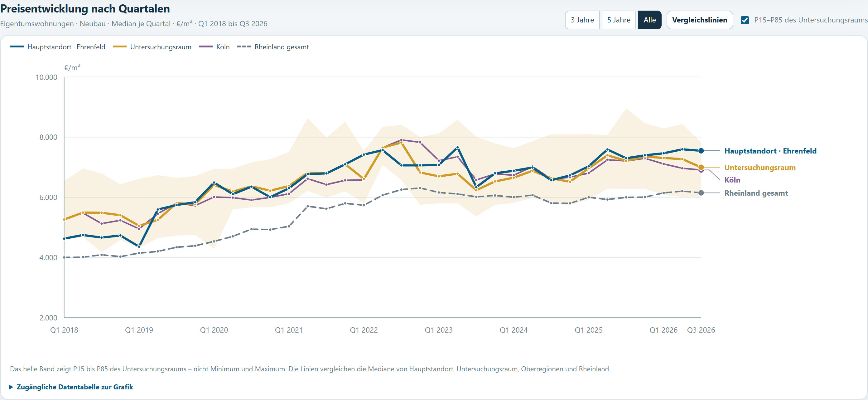Select the 5 Jahre time range
This screenshot has height=400, width=868.
pyautogui.click(x=618, y=20)
